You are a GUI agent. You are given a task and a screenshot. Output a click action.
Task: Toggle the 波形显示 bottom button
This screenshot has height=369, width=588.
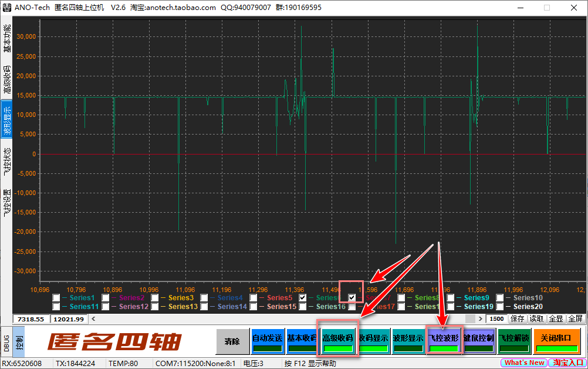(x=408, y=341)
